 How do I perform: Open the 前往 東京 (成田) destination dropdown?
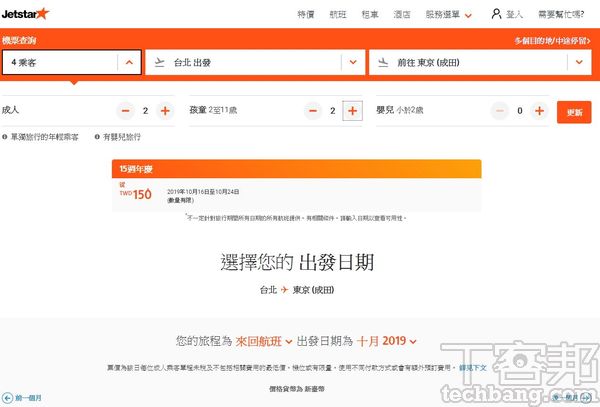[x=480, y=62]
